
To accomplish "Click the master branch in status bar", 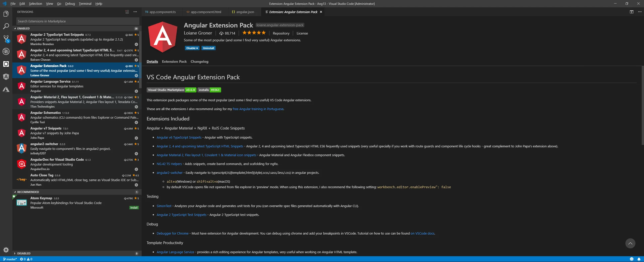I will point(10,259).
